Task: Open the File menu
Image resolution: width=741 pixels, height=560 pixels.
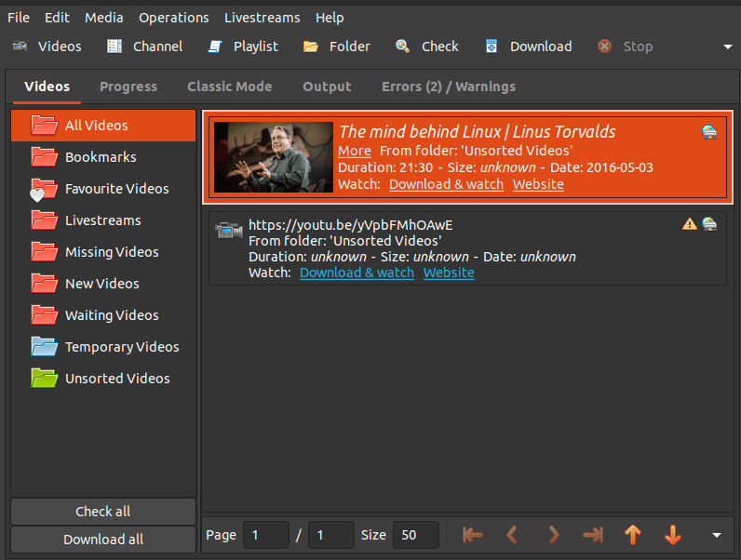Action: [19, 18]
